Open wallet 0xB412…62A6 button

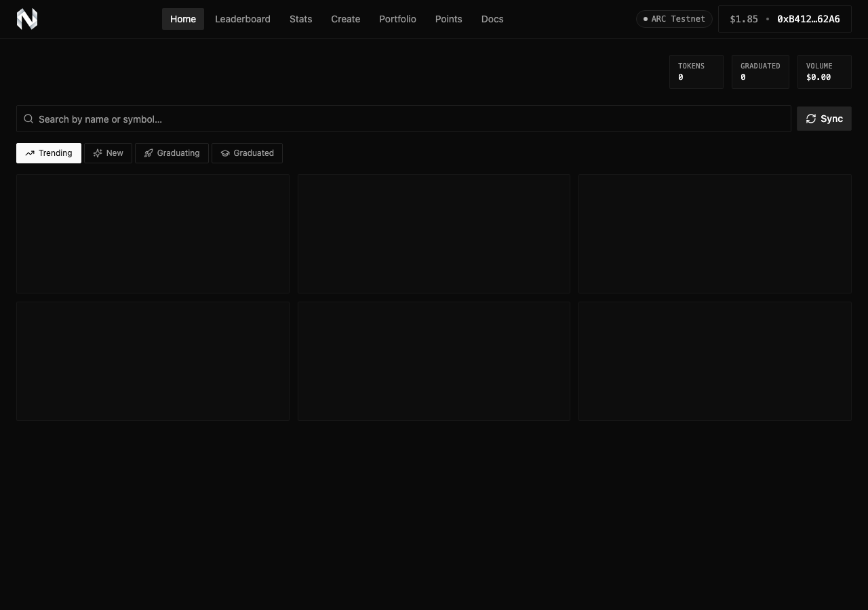[785, 19]
